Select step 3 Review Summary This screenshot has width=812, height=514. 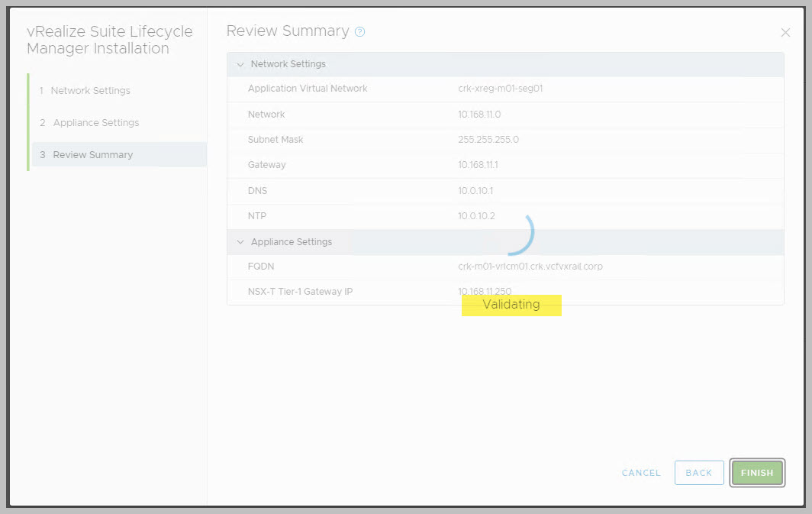coord(92,154)
